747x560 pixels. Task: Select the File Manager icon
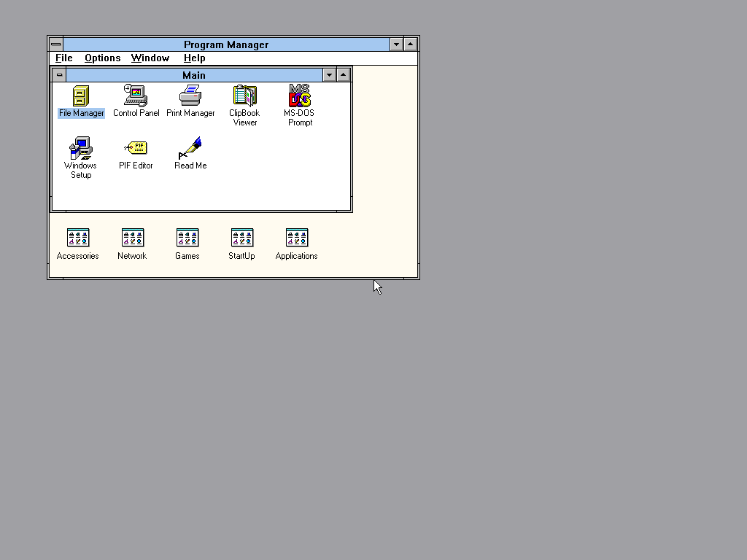tap(81, 96)
